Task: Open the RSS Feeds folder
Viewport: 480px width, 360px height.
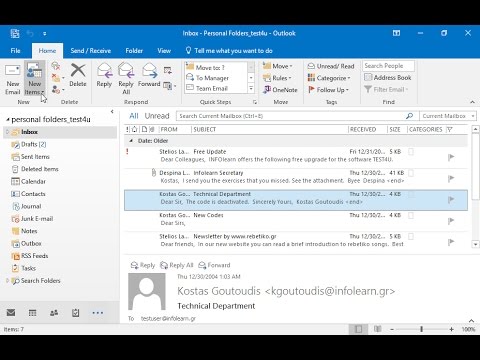Action: click(34, 256)
